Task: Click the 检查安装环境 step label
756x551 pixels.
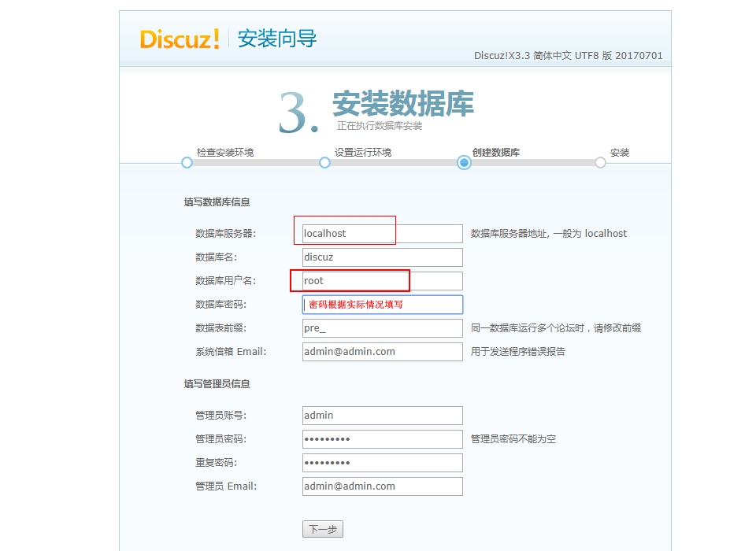Action: tap(225, 152)
